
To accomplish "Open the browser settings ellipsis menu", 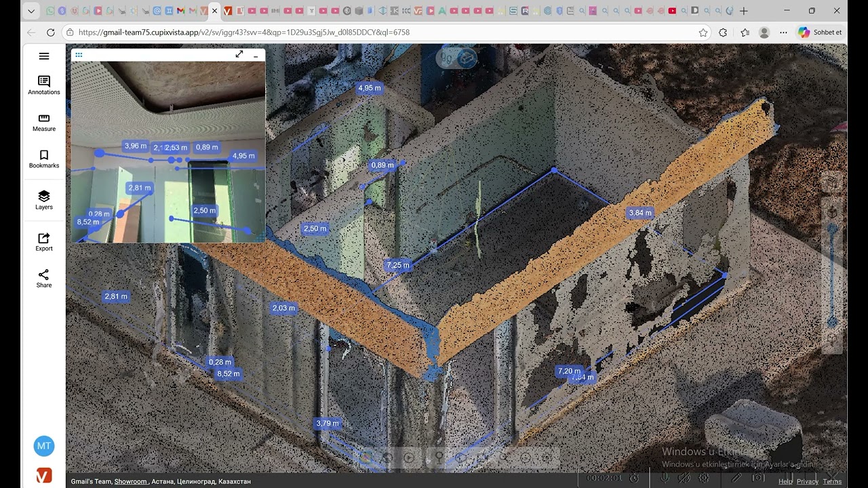I will 784,33.
